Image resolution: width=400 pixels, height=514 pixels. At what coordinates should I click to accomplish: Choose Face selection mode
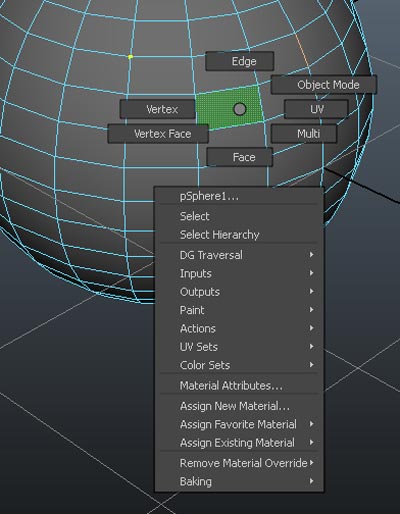tap(240, 157)
